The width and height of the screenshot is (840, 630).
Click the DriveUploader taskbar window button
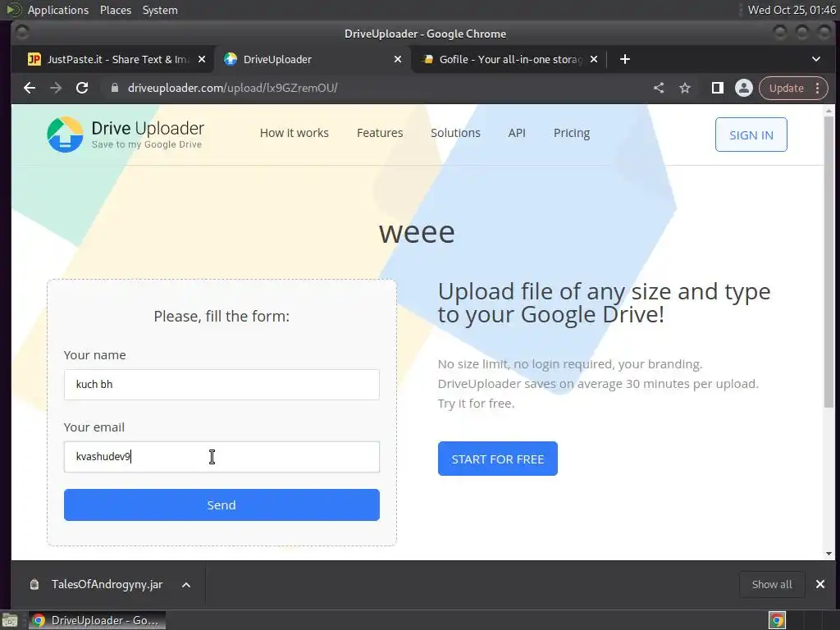click(97, 620)
